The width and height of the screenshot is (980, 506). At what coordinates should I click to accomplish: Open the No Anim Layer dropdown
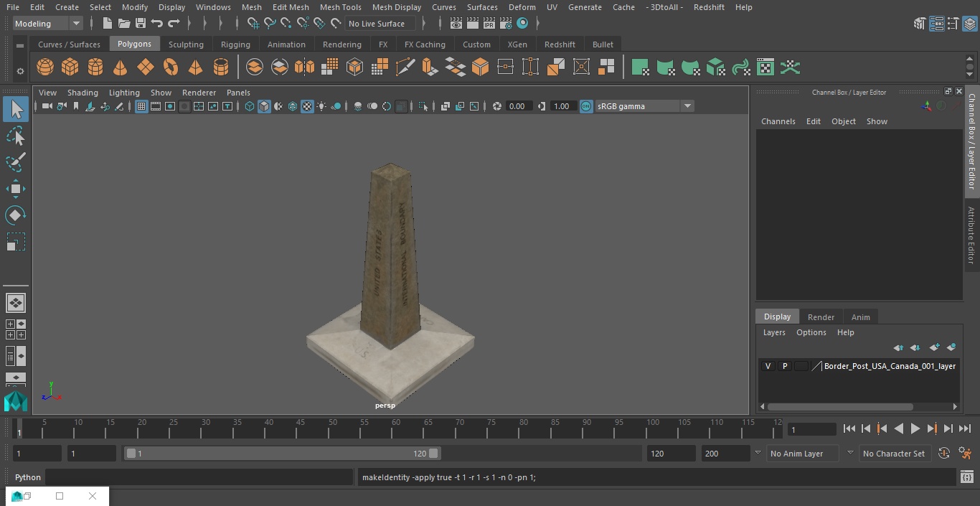[802, 454]
